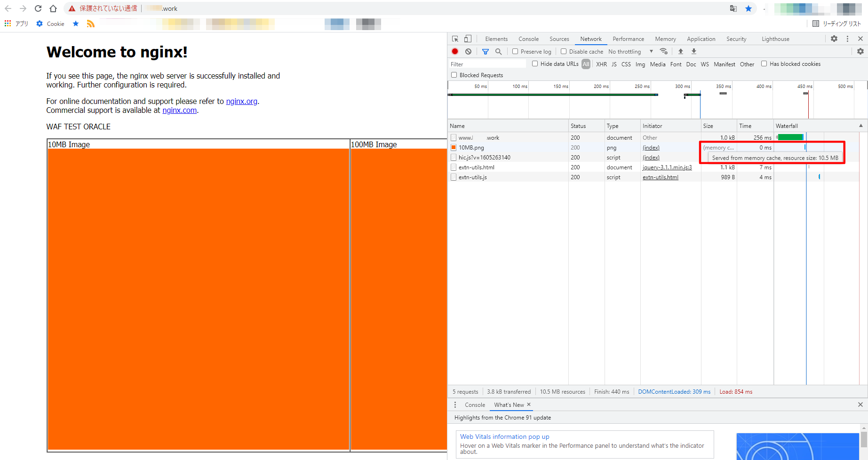Viewport: 868px width, 460px height.
Task: Open the reading list
Action: click(837, 24)
